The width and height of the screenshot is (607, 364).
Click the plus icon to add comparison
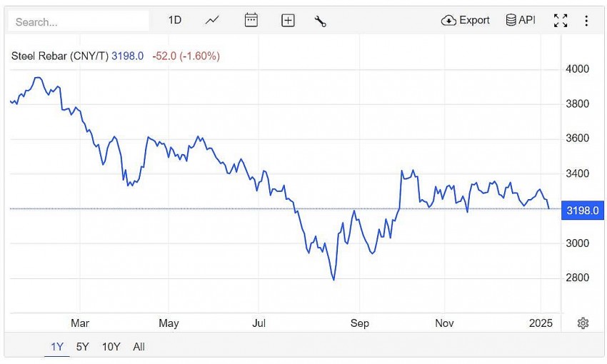click(288, 21)
